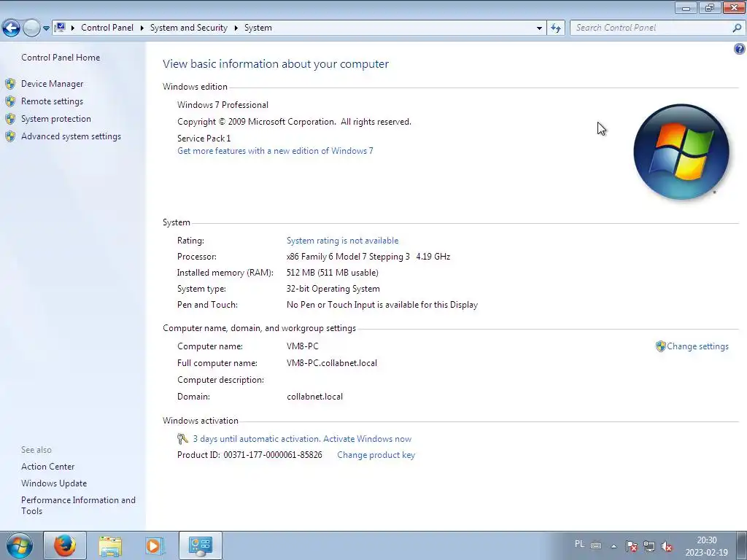The image size is (747, 560).
Task: Open Help with the blue question mark
Action: pos(740,49)
